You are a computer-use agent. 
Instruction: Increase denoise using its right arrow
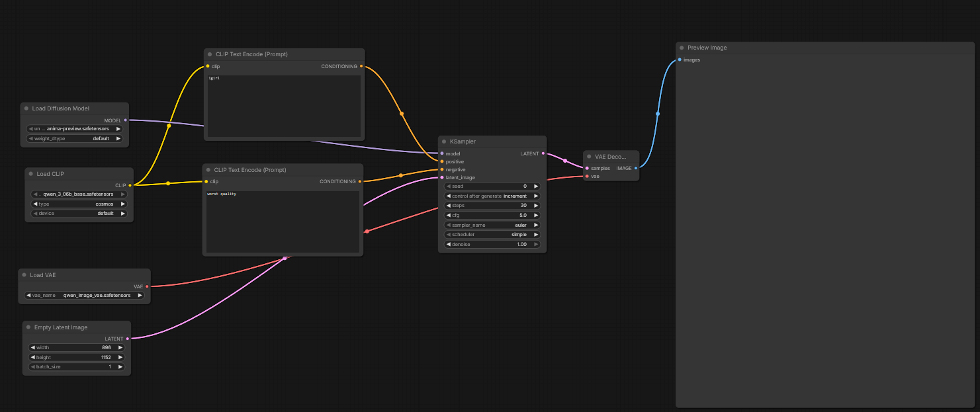(x=536, y=244)
